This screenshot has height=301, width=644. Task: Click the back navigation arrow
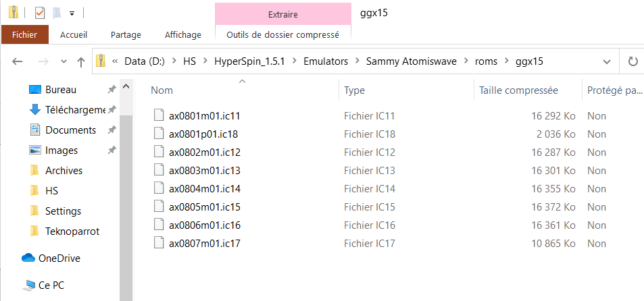tap(18, 61)
